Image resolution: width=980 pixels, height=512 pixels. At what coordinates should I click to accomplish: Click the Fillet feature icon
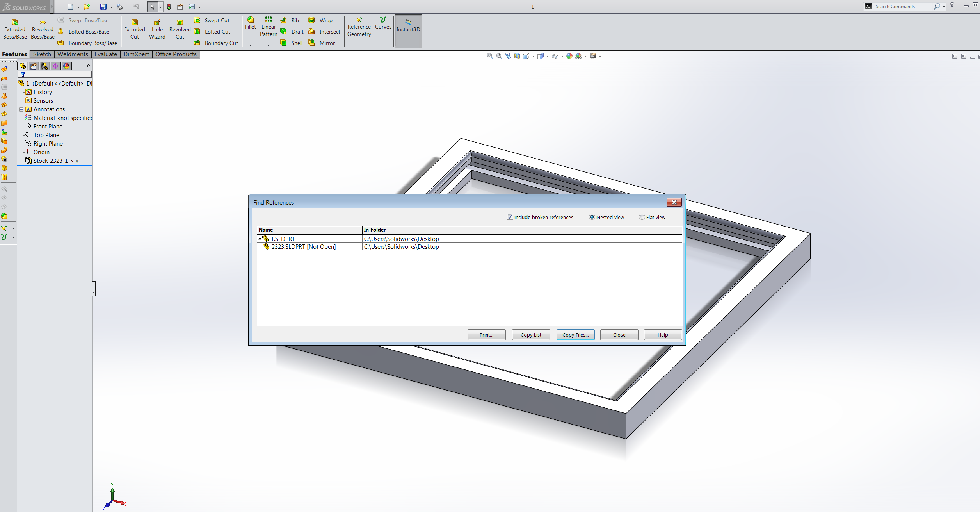251,20
